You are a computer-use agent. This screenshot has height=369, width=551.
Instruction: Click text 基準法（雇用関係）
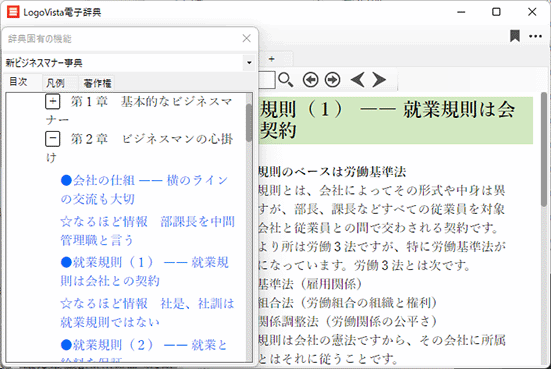311,284
